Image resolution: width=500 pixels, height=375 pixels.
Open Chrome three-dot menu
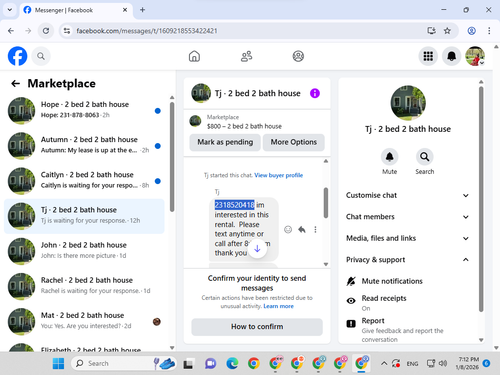click(x=489, y=31)
